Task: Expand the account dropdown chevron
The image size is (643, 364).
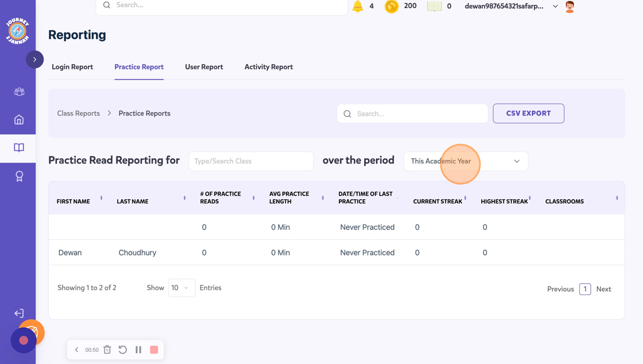Action: (555, 6)
